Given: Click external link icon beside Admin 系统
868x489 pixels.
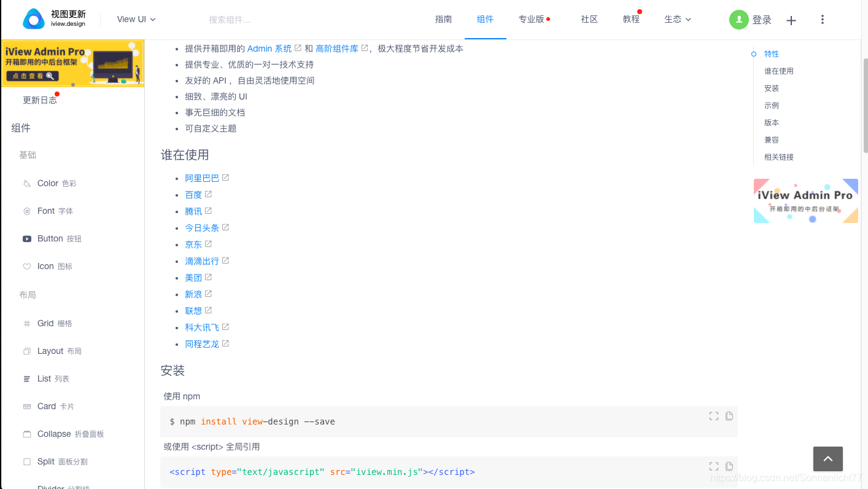Looking at the screenshot, I should coord(298,48).
